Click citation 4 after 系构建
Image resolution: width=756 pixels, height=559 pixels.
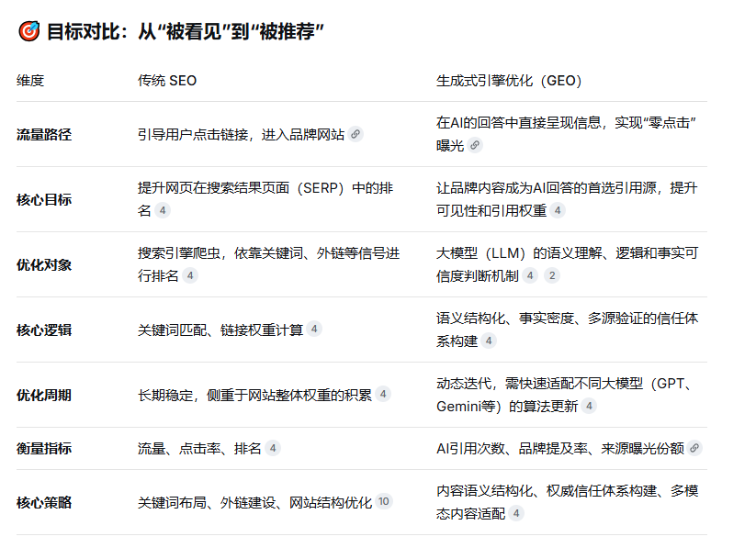coord(489,341)
